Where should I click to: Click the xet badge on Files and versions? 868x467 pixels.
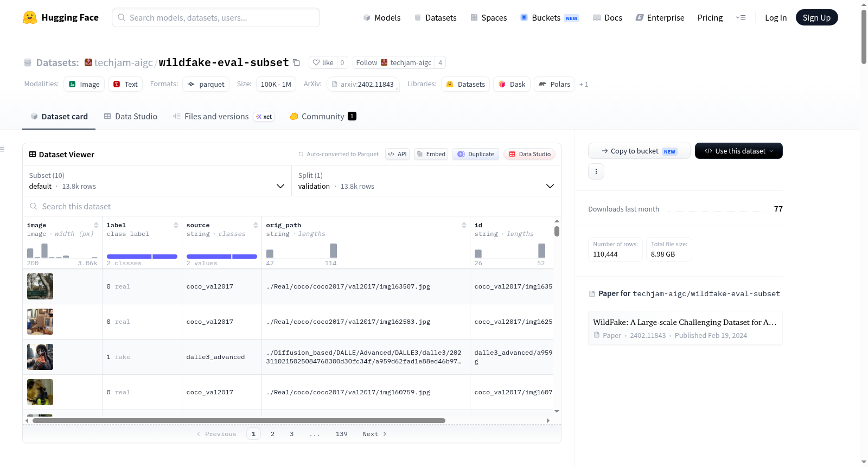pos(264,117)
